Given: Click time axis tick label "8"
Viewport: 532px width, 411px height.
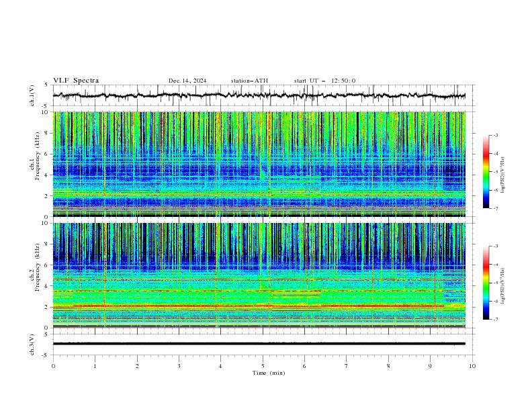Looking at the screenshot, I should click(x=388, y=366).
